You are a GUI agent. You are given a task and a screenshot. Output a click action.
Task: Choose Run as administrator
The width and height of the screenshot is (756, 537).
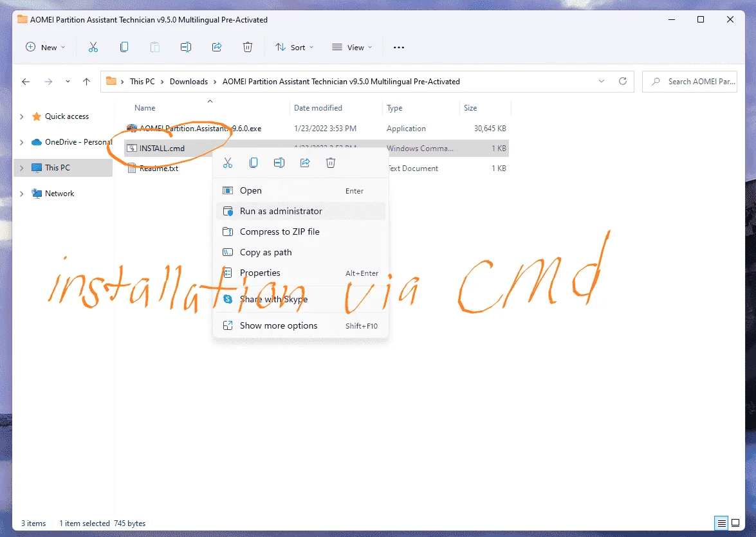tap(300, 211)
